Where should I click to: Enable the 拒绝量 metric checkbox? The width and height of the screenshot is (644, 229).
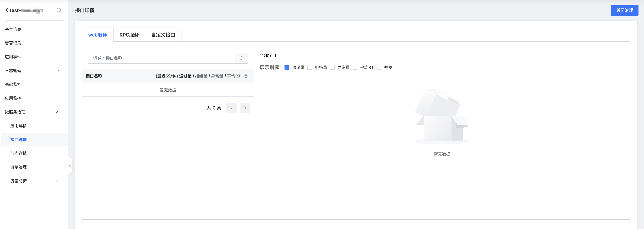tap(309, 67)
